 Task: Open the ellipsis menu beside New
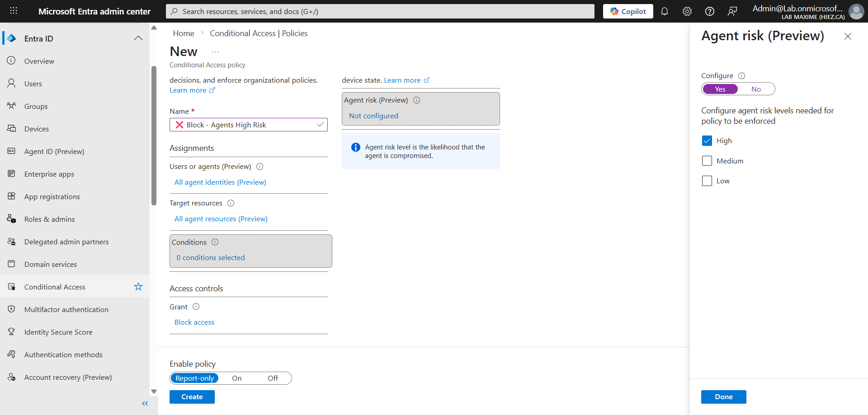(x=215, y=52)
